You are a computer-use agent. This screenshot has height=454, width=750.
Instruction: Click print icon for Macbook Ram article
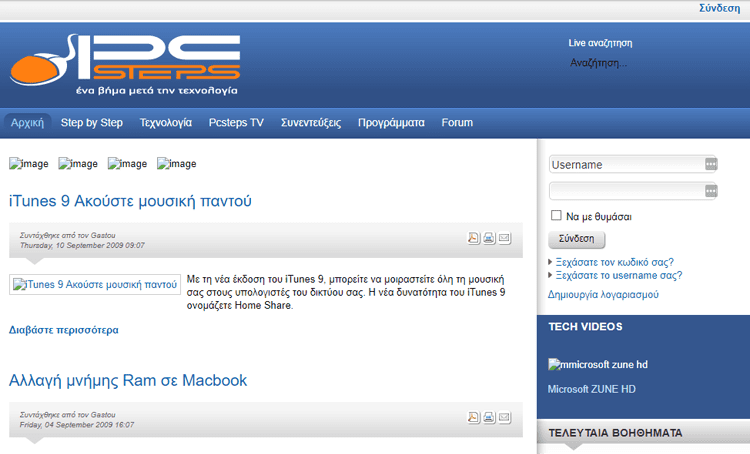coord(488,417)
